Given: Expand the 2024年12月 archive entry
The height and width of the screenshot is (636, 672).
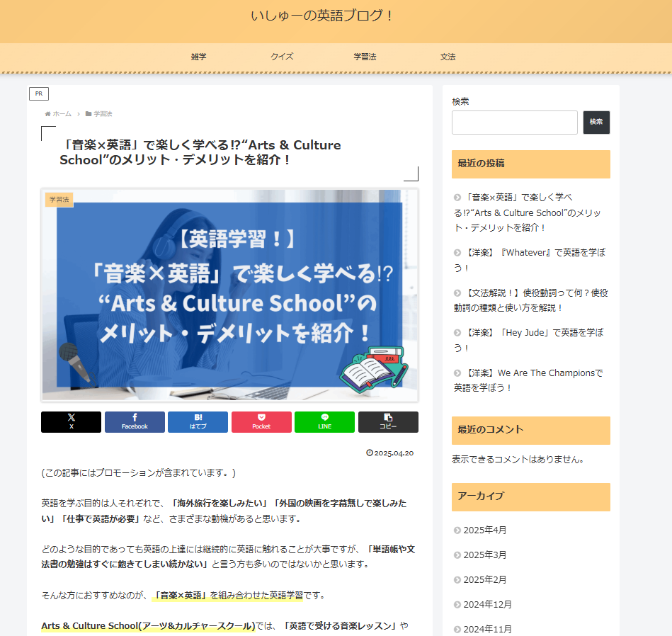Looking at the screenshot, I should point(487,605).
